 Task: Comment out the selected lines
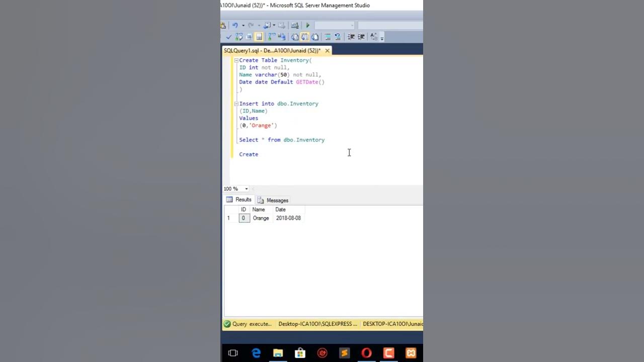coord(328,37)
